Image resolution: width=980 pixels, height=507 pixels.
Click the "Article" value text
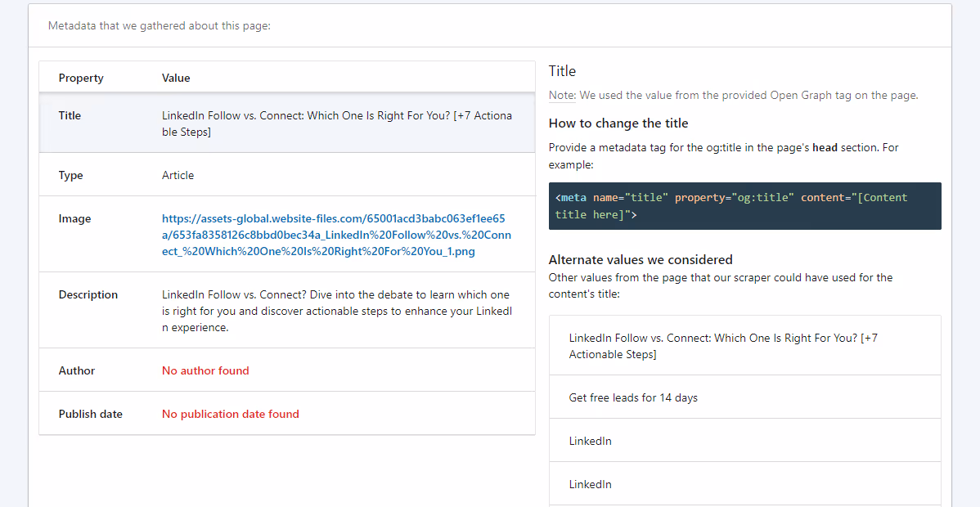[178, 175]
